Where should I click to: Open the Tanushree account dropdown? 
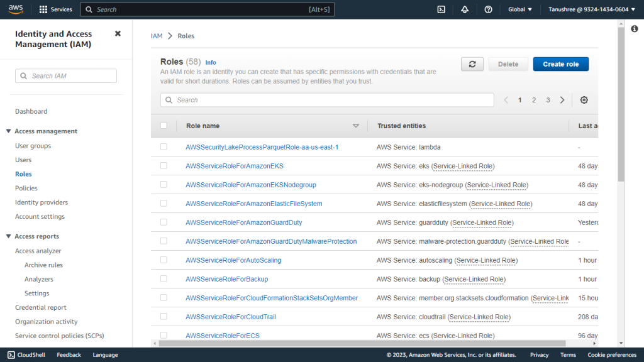[591, 9]
